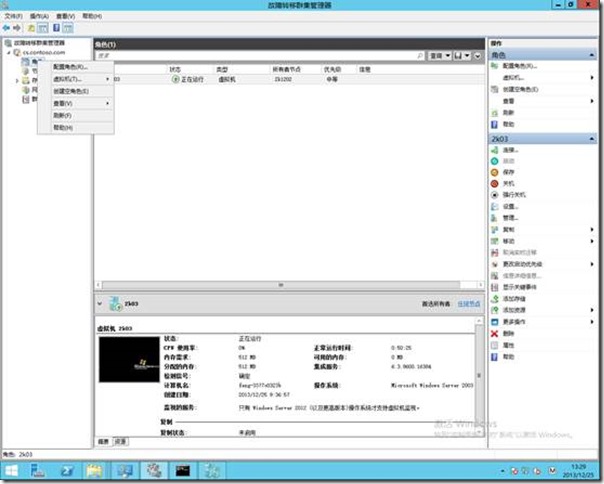
Task: Click the horizontal scrollbar of the roles list
Action: [281, 285]
